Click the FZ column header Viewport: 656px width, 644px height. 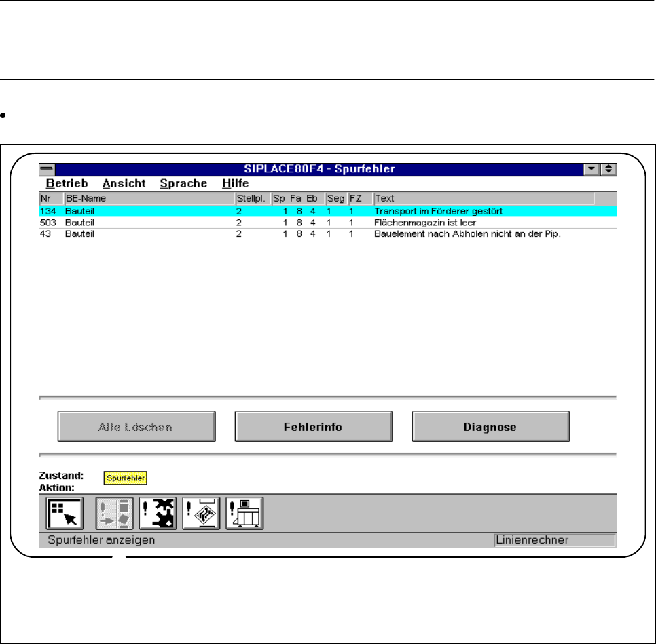pyautogui.click(x=360, y=198)
